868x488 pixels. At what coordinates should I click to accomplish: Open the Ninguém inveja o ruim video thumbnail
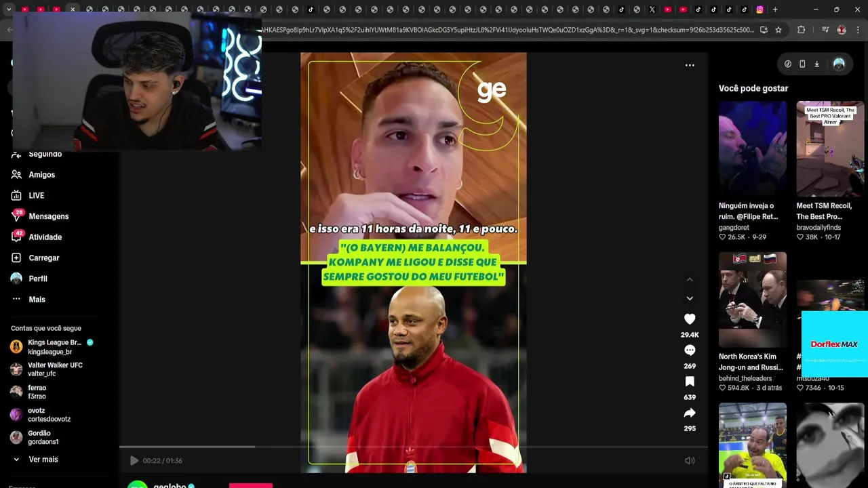click(753, 149)
